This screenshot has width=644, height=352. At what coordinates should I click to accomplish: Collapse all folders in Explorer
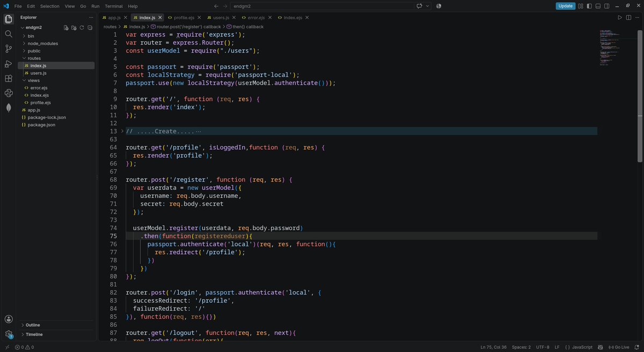click(x=90, y=27)
